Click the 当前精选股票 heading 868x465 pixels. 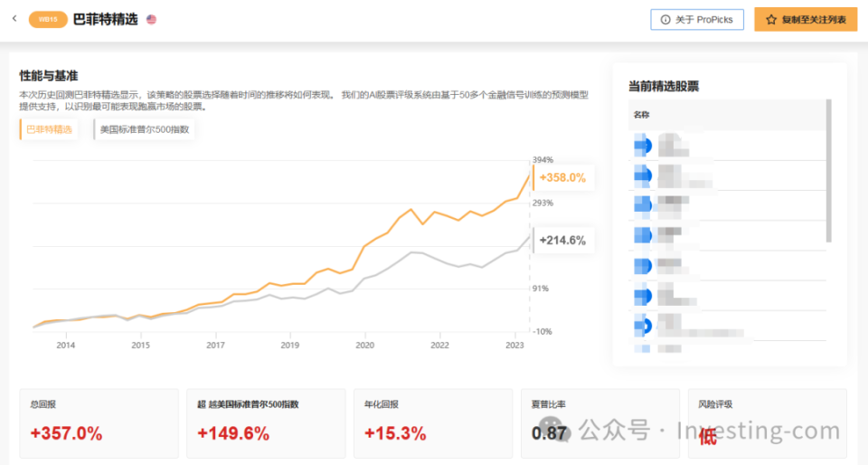(x=664, y=86)
